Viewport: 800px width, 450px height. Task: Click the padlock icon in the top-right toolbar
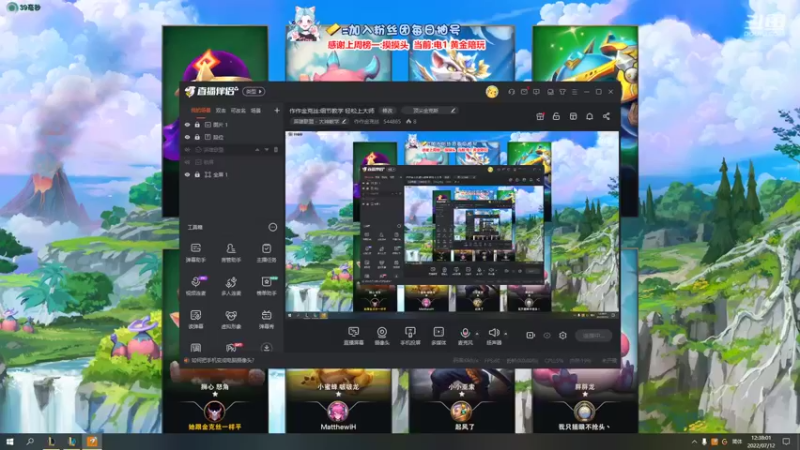(556, 116)
